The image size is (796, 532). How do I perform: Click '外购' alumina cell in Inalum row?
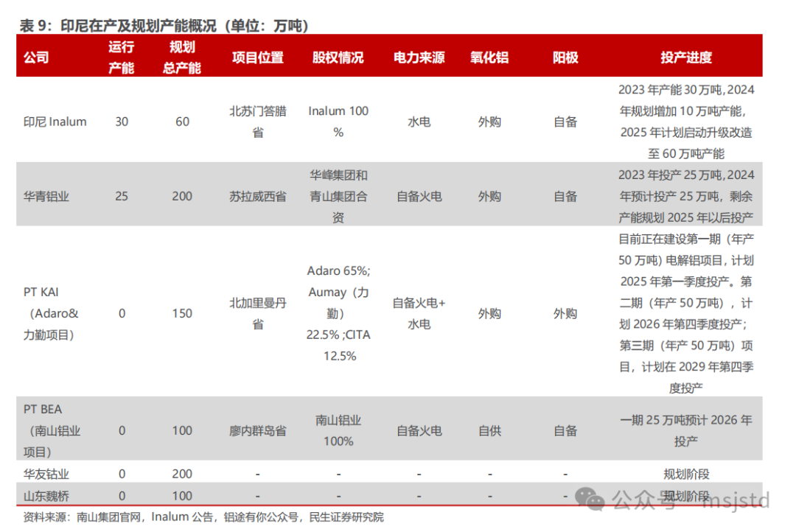489,122
